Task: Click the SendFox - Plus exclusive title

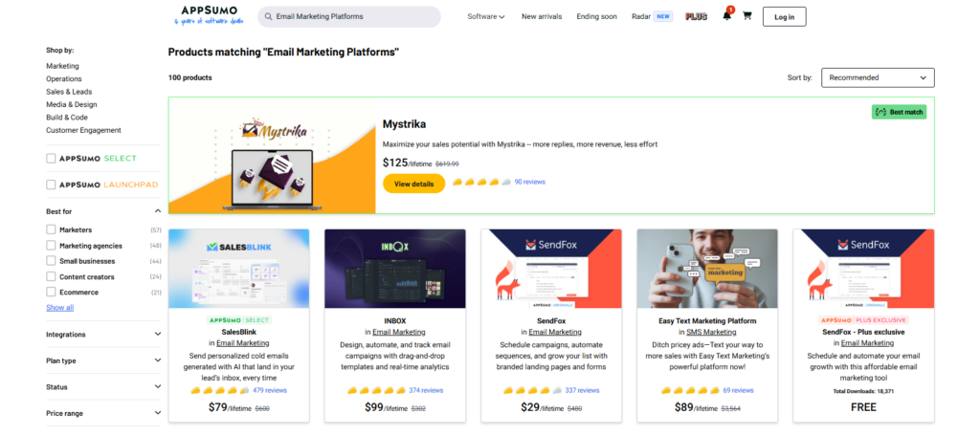Action: (x=864, y=333)
